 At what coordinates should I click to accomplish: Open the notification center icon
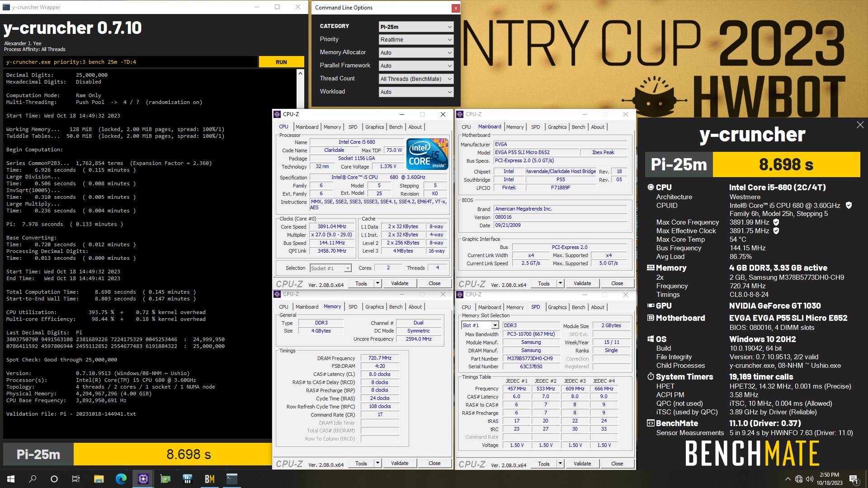tap(854, 479)
